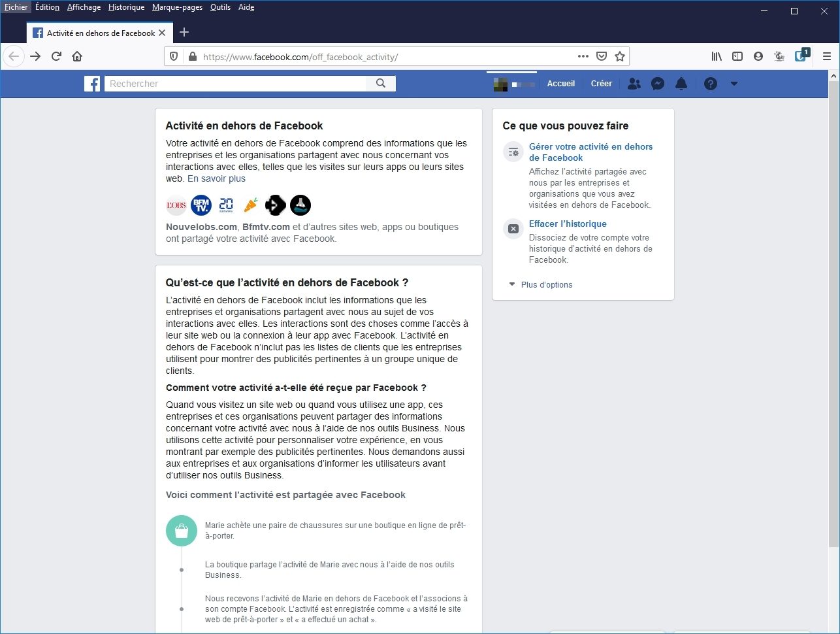Click the 20 Minutes logo
This screenshot has width=840, height=634.
(226, 205)
